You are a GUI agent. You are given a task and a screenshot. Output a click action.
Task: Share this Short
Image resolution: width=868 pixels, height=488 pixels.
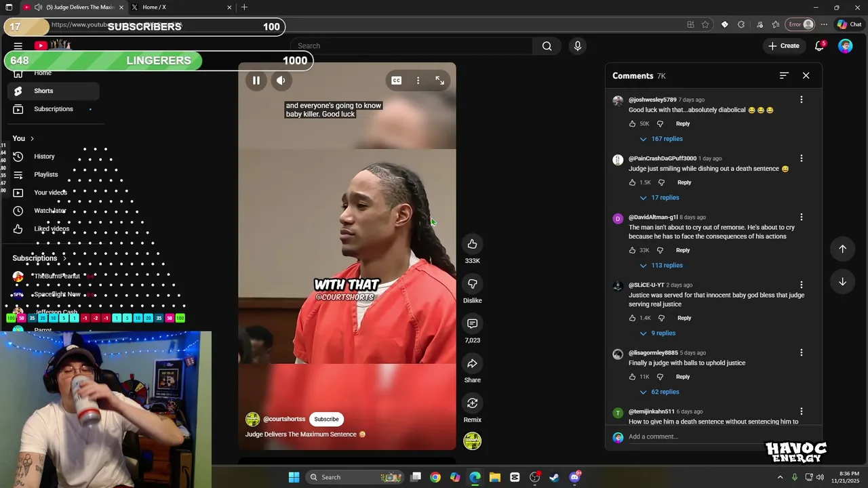coord(473,363)
